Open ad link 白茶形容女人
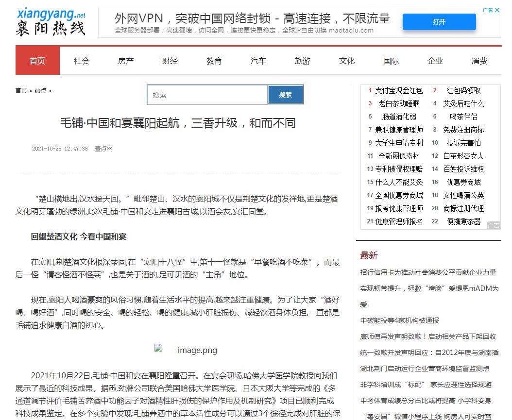Viewport: 512px width, 420px height. pyautogui.click(x=464, y=156)
